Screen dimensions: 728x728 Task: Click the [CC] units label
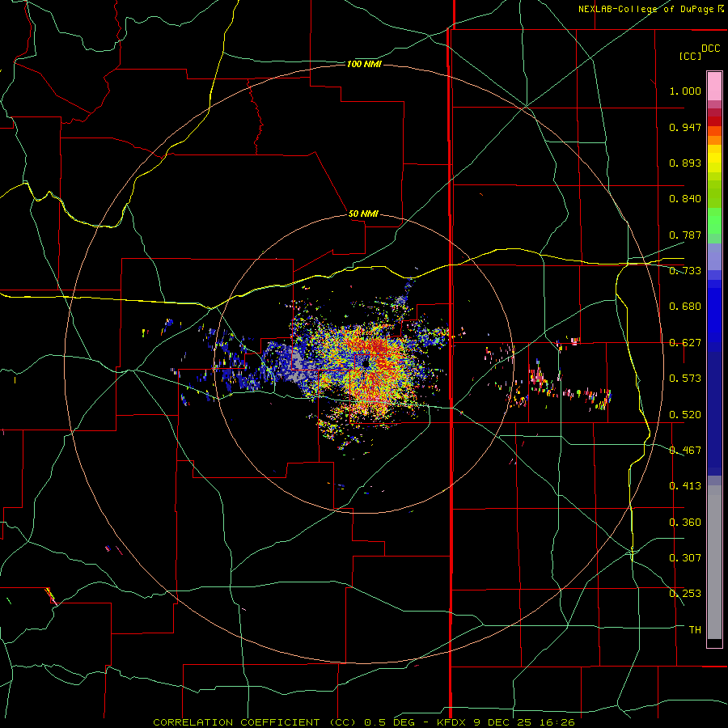click(690, 56)
